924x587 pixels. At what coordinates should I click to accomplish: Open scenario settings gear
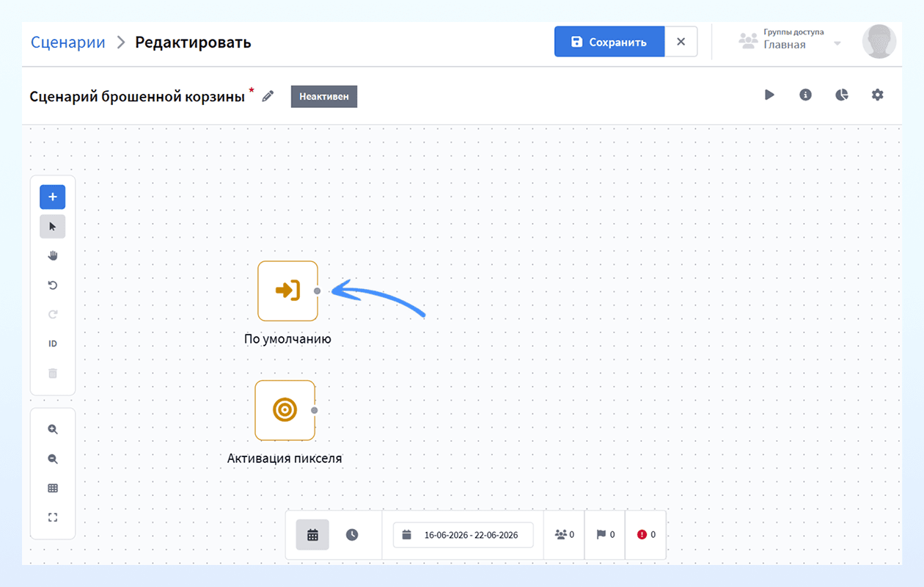tap(877, 95)
